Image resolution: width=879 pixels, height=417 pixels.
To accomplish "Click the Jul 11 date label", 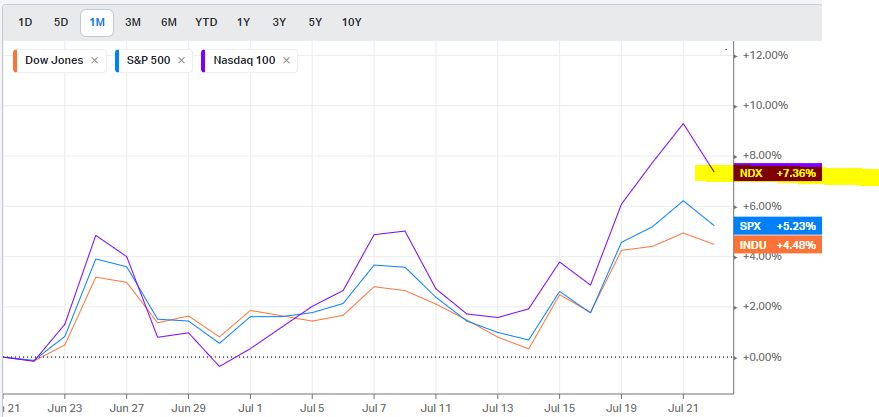I will click(436, 409).
